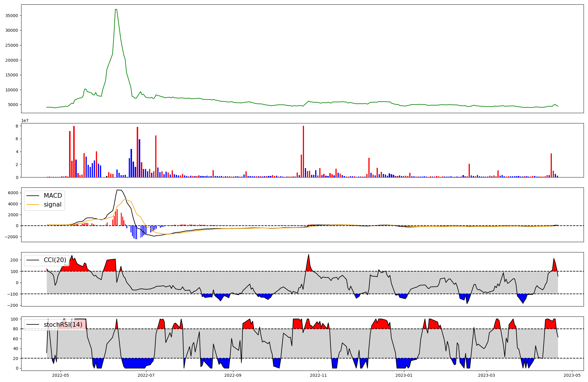Click the 2023-01 date tick label
The height and width of the screenshot is (382, 588).
click(x=404, y=375)
